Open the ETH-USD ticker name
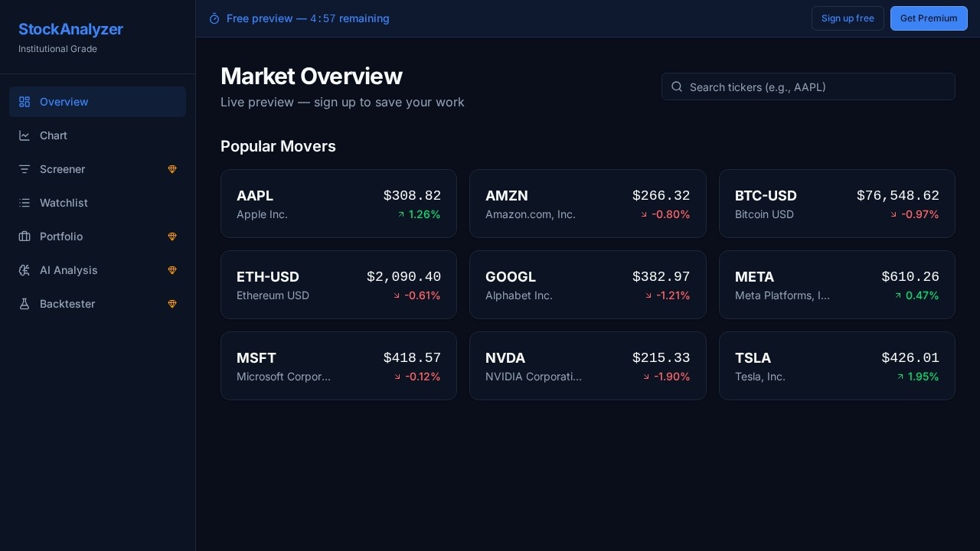Viewport: 980px width, 551px height. pos(268,277)
